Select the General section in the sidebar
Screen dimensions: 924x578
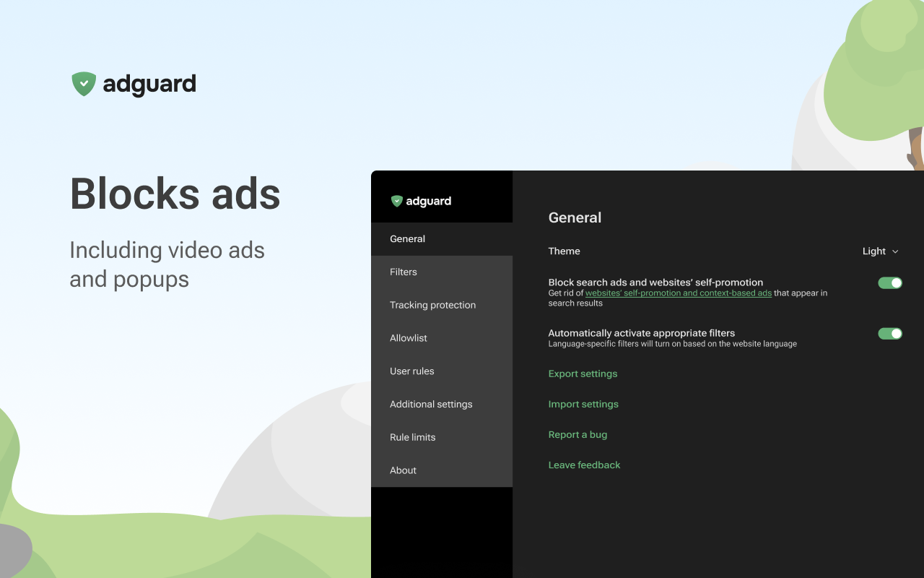click(x=407, y=238)
